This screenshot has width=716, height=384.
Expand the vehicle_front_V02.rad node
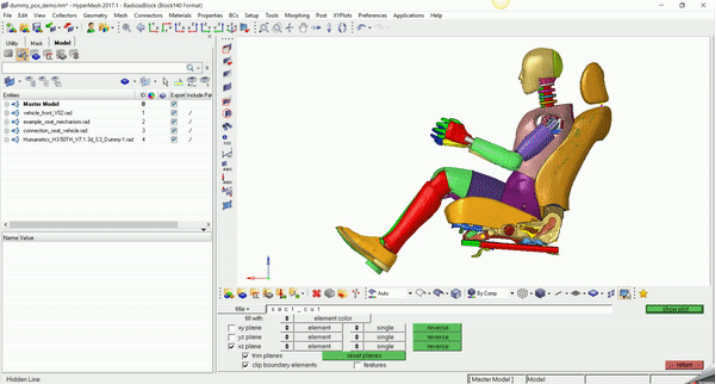(x=7, y=113)
